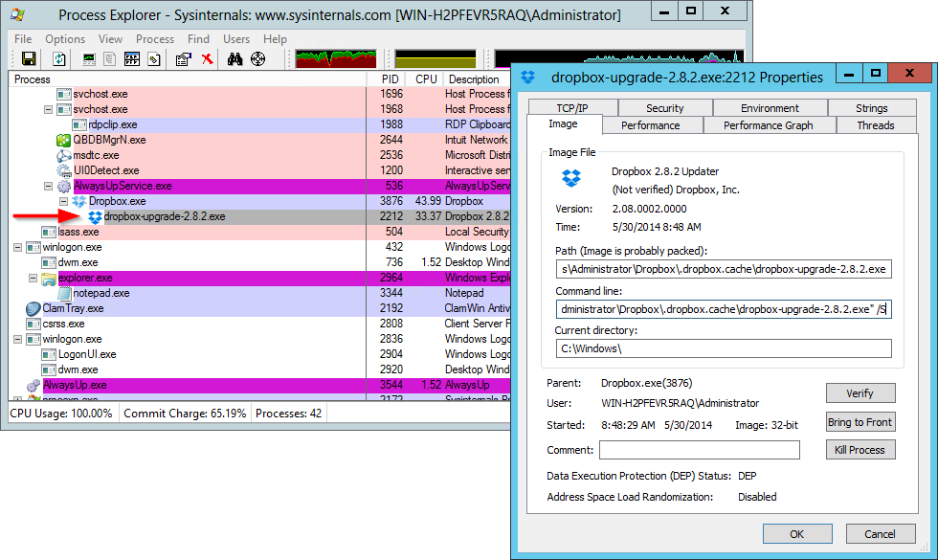938x560 pixels.
Task: Click the UI0Detect.exe process icon
Action: (x=64, y=170)
